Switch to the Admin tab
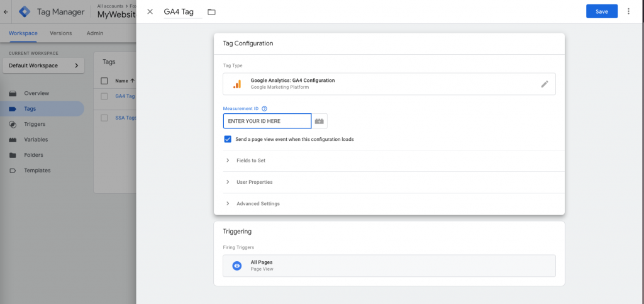 pyautogui.click(x=95, y=33)
